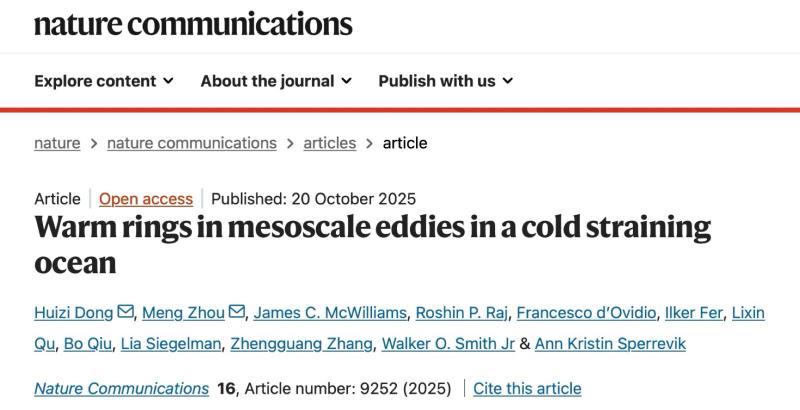Screen dimensions: 800x410
Task: Open Ilker Fer author info
Action: (x=694, y=313)
